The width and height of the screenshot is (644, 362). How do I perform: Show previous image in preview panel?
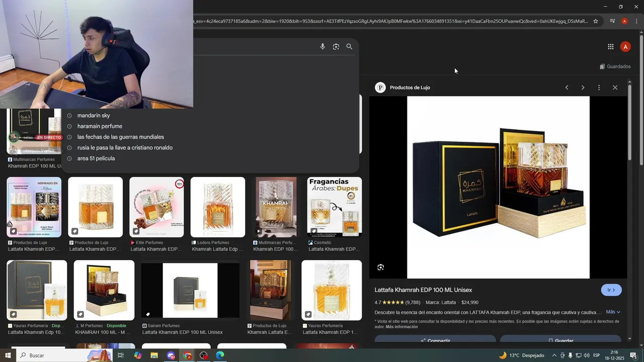coord(567,87)
